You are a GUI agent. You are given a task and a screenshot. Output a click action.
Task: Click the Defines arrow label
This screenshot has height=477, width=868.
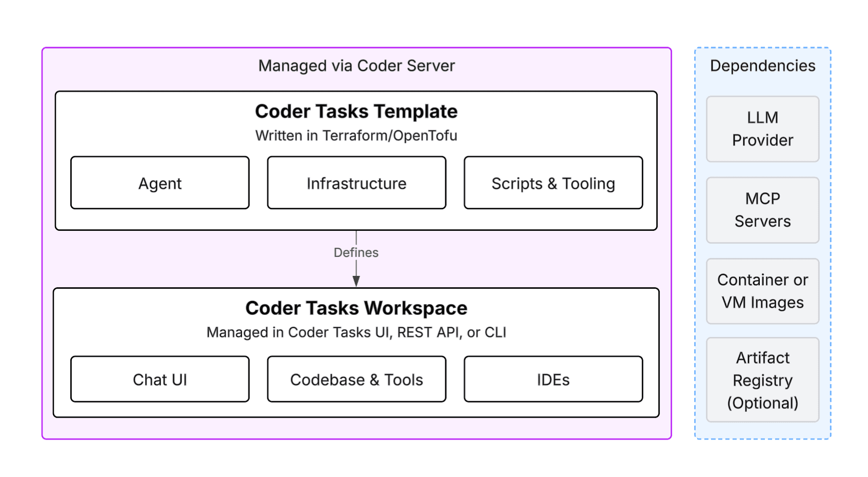(356, 252)
